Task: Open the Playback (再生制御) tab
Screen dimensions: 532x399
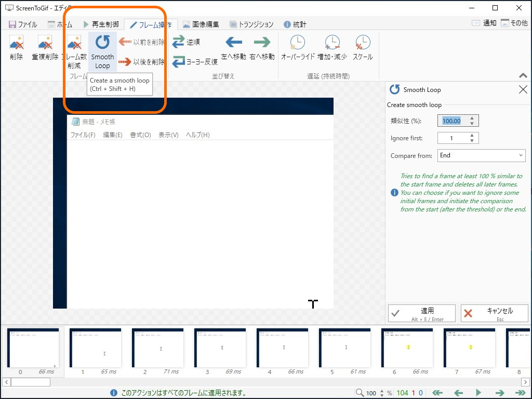Action: tap(101, 24)
